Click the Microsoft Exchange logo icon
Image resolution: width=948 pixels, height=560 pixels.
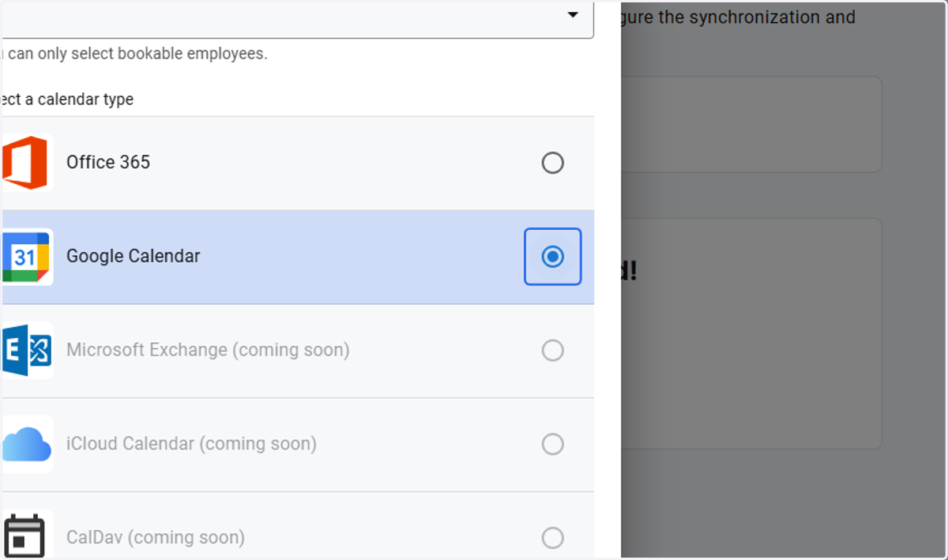27,350
